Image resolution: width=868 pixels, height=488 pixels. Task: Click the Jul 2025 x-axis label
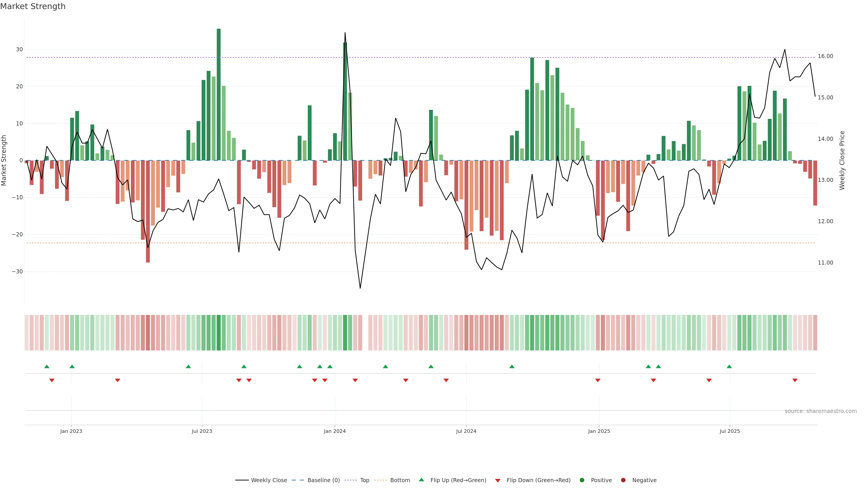click(x=729, y=431)
